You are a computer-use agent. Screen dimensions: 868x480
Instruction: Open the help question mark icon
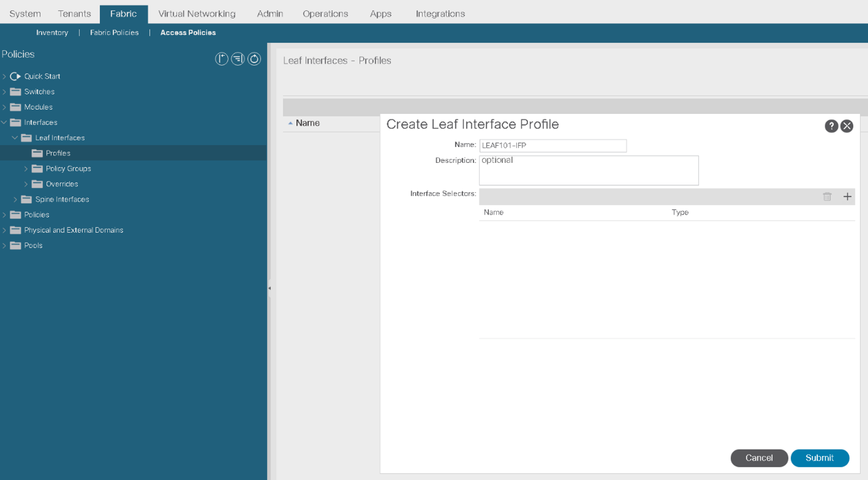tap(830, 126)
